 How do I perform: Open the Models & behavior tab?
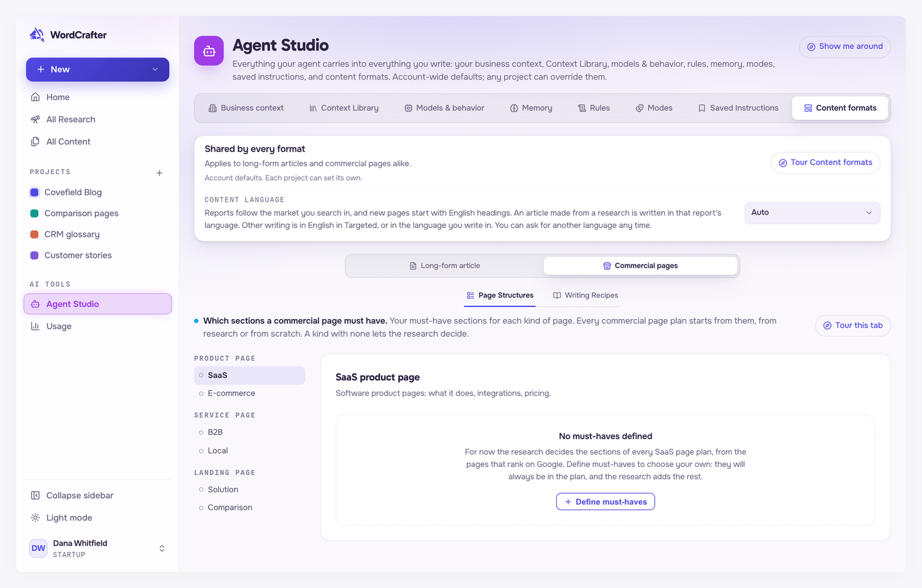(444, 108)
